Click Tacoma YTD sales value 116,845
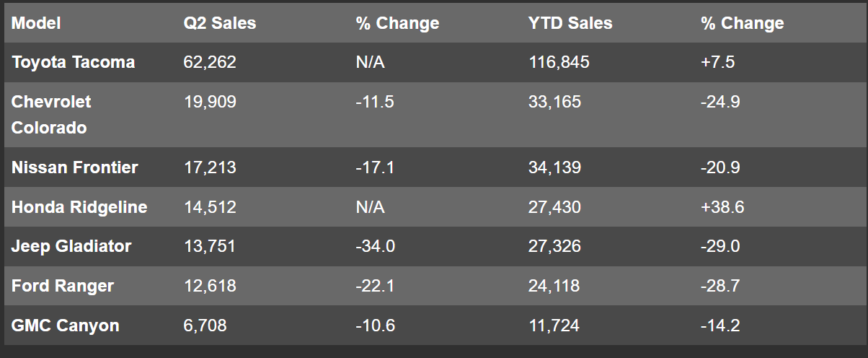The image size is (868, 358). (x=559, y=62)
